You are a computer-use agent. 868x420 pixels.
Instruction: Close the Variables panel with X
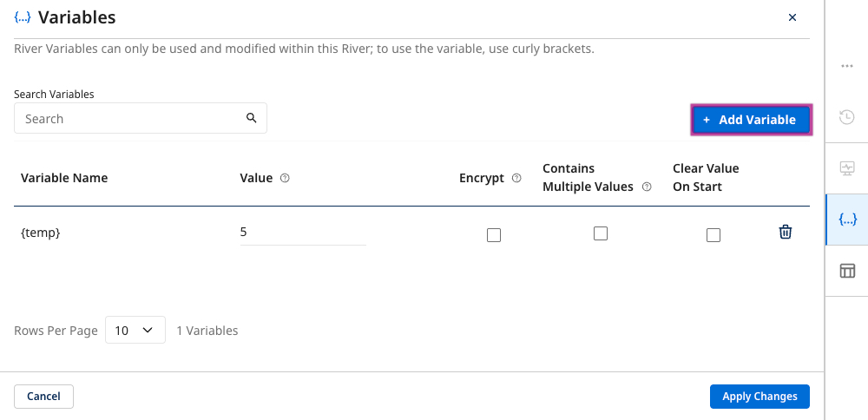pyautogui.click(x=792, y=17)
